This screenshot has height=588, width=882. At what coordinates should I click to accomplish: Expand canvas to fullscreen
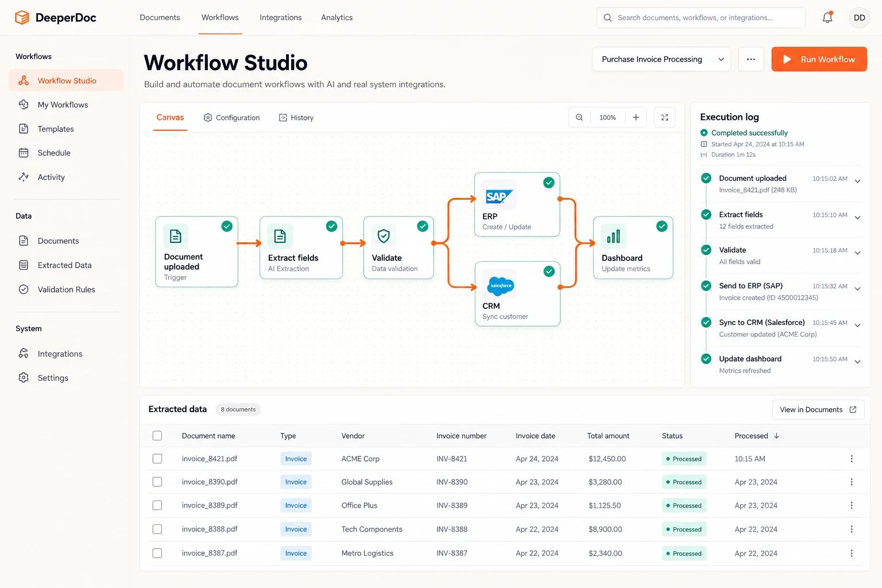coord(664,118)
